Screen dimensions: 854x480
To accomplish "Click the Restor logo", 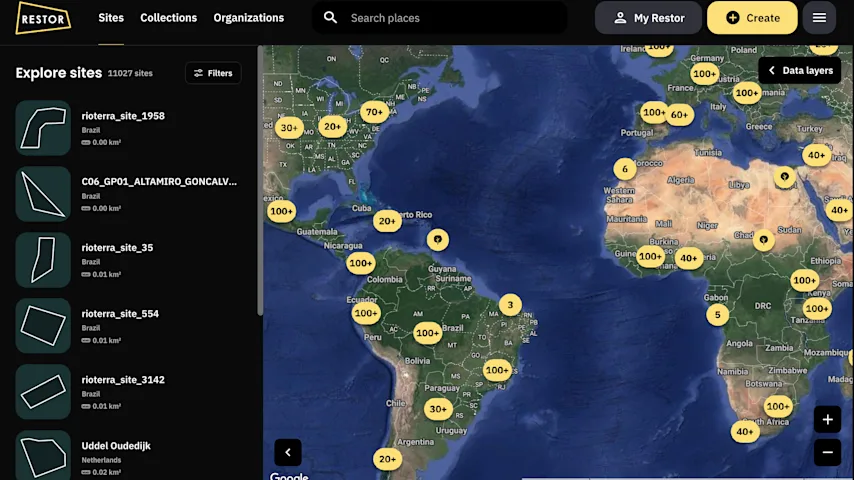I will point(43,18).
